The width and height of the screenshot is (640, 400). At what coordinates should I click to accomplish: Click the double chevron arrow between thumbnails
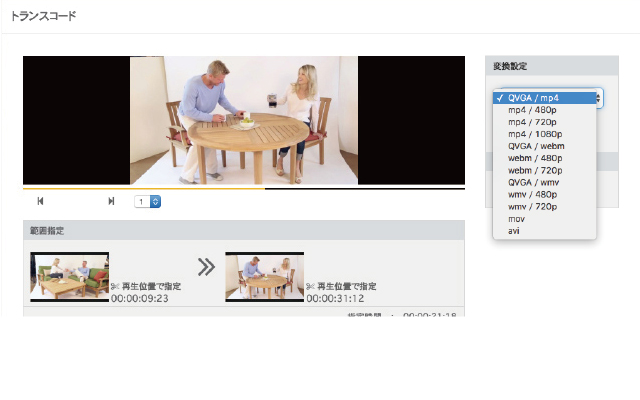click(x=207, y=267)
